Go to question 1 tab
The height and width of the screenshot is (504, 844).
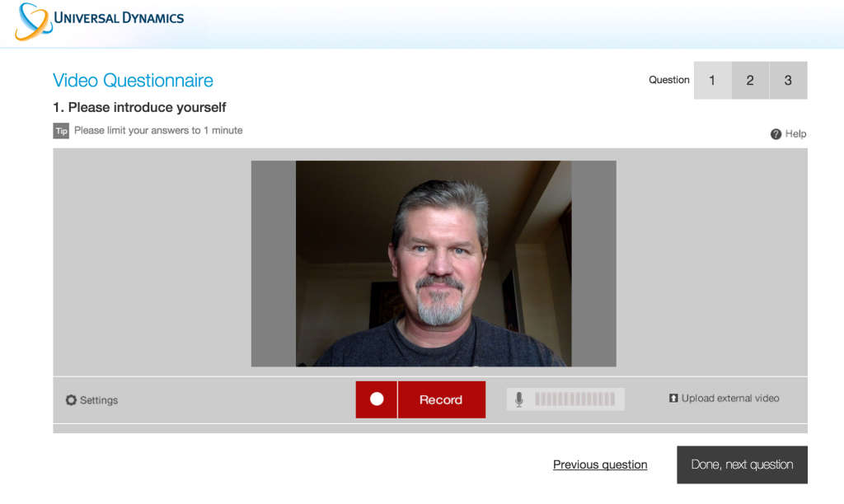point(712,80)
